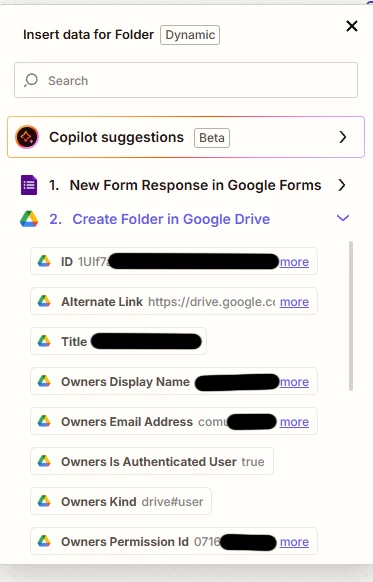This screenshot has height=582, width=373.
Task: Show more of Alternate Link value
Action: (294, 302)
